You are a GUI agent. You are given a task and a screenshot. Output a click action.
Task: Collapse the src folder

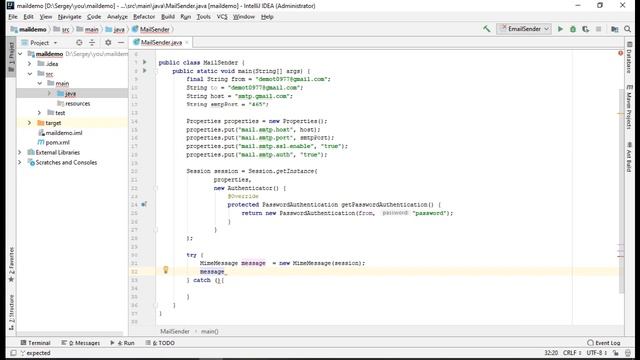pyautogui.click(x=29, y=74)
